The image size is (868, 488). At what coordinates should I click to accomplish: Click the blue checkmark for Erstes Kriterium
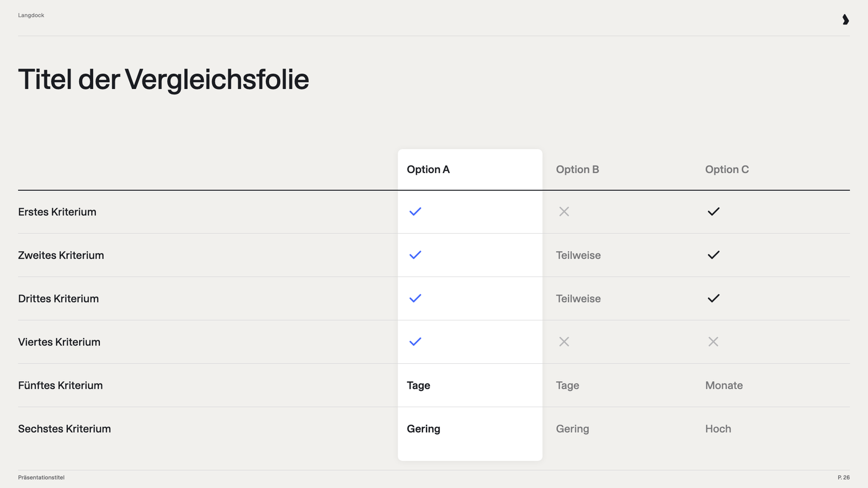(x=415, y=211)
